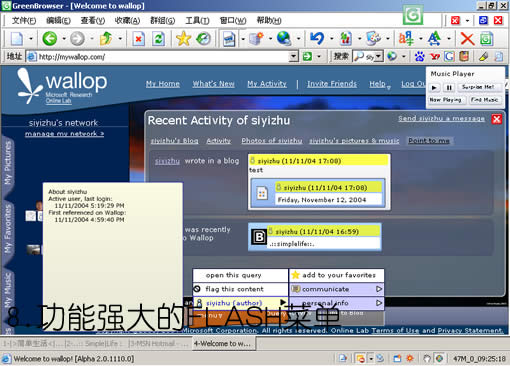Open dropdown arrow next to Undo icon
This screenshot has height=366, width=510.
[x=331, y=39]
